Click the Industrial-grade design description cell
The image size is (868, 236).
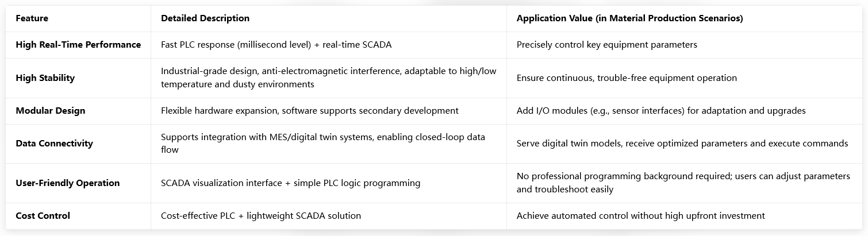[329, 78]
